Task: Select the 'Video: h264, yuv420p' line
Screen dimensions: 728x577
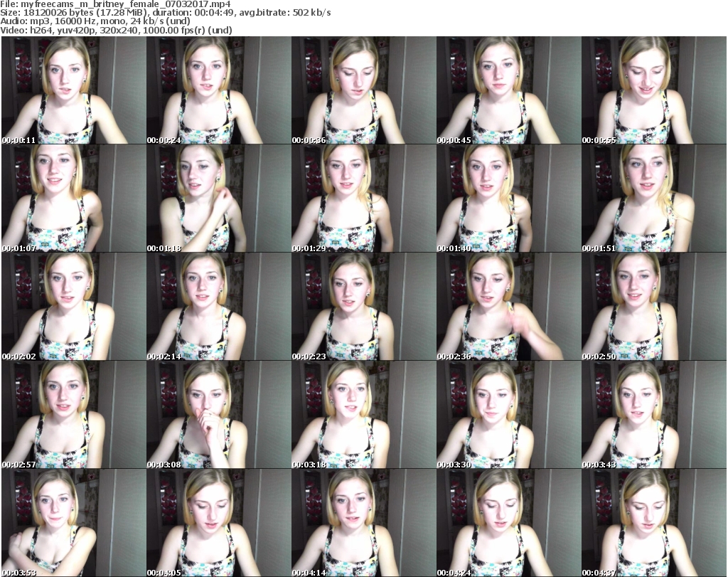Action: (x=116, y=30)
